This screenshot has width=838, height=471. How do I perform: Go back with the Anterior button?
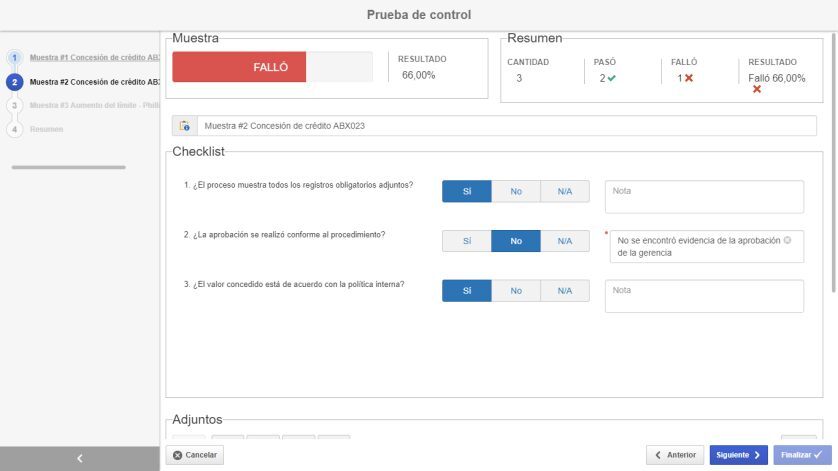pyautogui.click(x=675, y=455)
